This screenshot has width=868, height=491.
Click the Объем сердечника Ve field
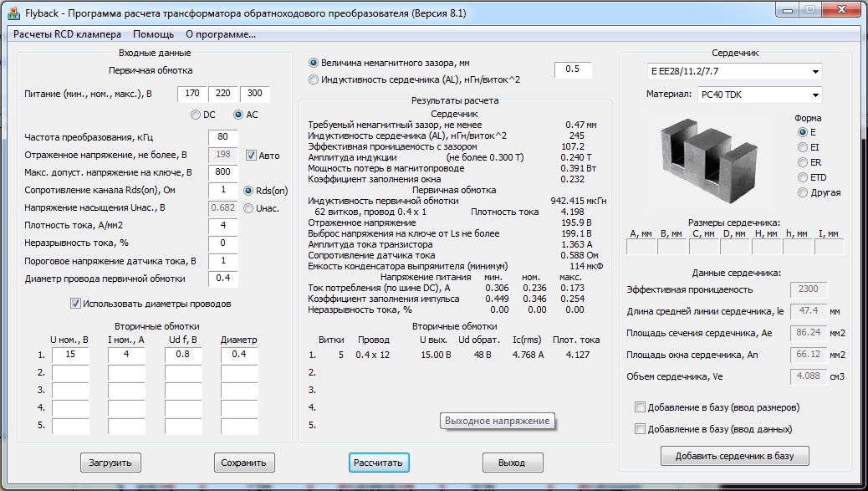[809, 376]
